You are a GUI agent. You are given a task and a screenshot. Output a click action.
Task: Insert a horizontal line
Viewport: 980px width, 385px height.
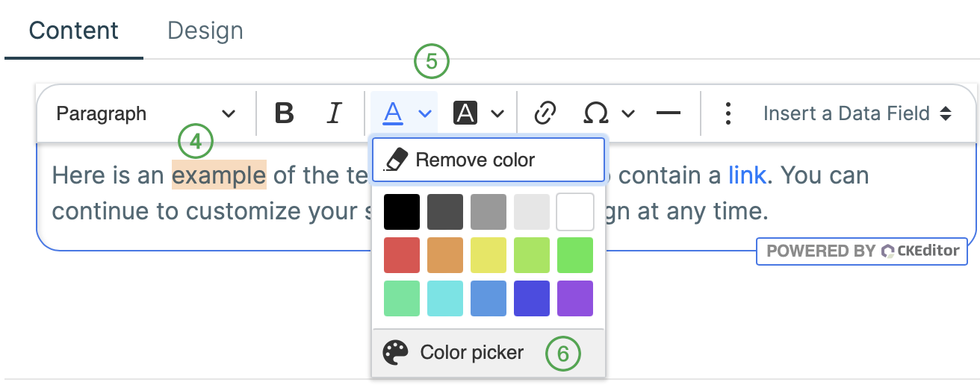[668, 113]
